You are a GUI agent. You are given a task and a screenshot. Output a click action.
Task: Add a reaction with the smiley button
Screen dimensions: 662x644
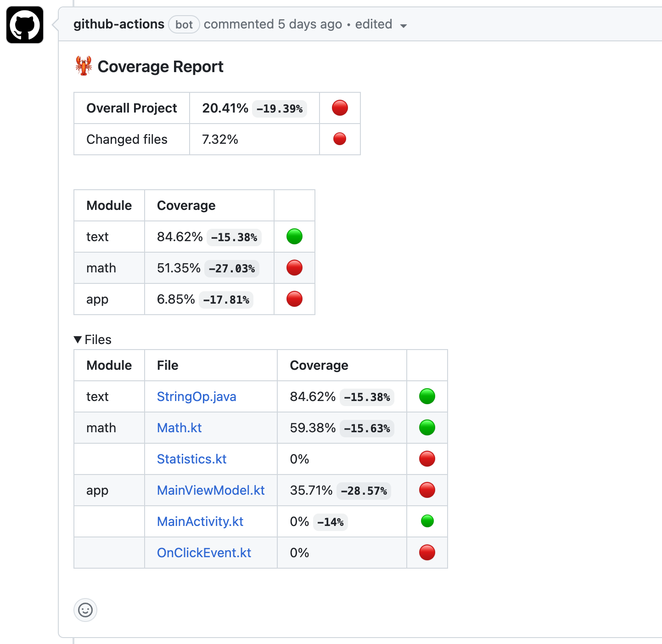point(85,610)
